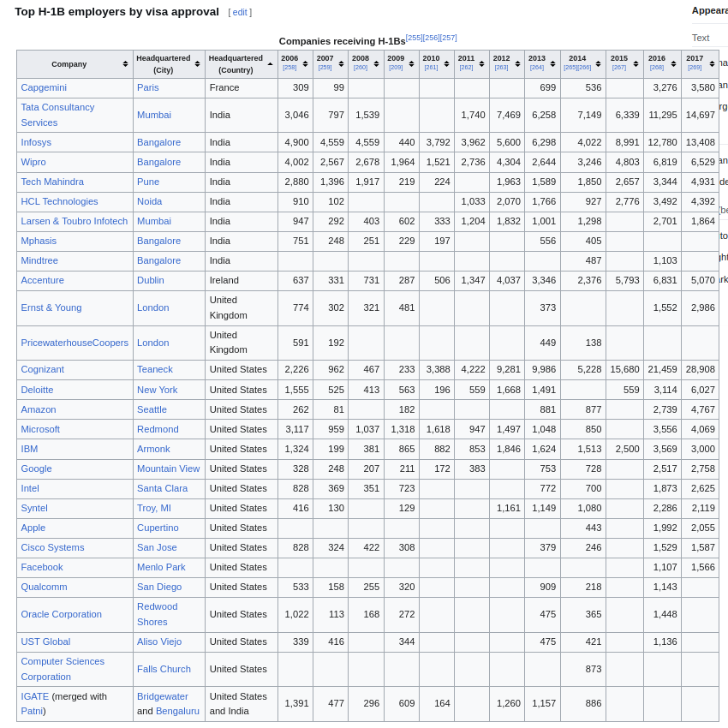Follow the Bangalore link in Infosys row
This screenshot has height=728, width=728.
(158, 142)
